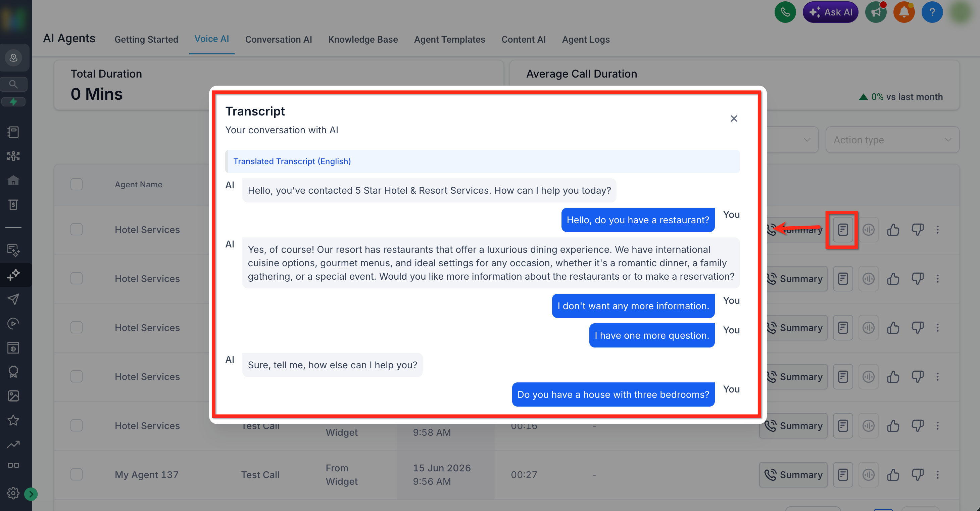Thumbs up the My Agent 137 call
Screen dimensions: 980x511
coord(893,474)
